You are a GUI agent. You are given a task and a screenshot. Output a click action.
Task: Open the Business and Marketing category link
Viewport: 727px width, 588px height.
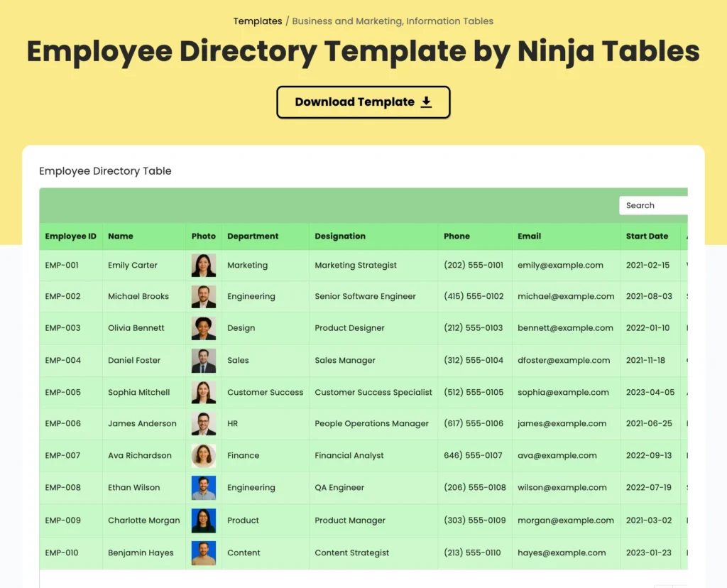pos(346,21)
